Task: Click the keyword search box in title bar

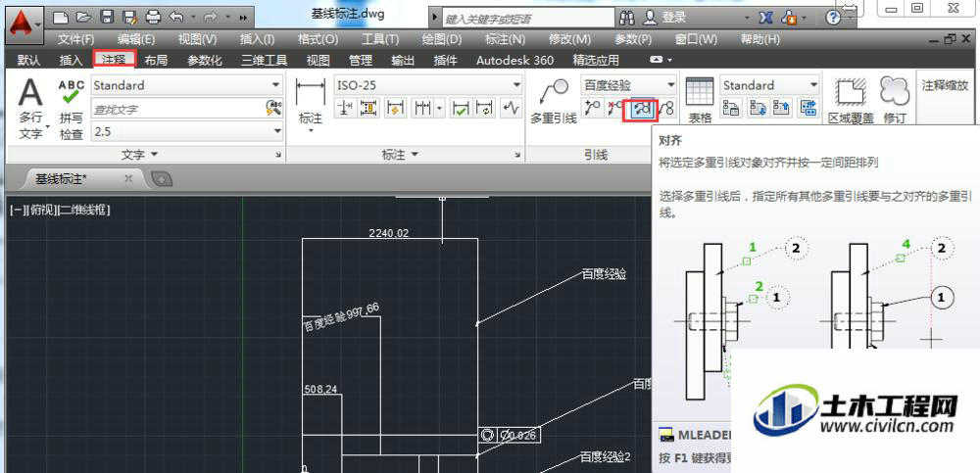Action: tap(528, 19)
